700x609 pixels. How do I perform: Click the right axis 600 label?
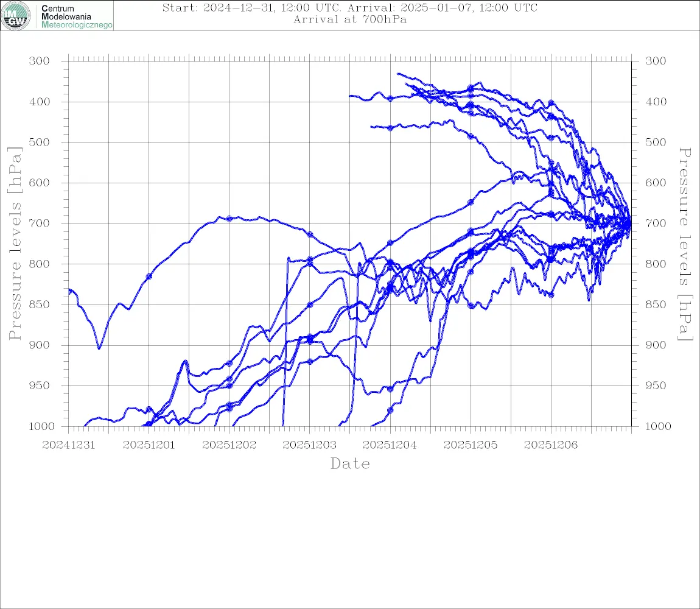(656, 183)
